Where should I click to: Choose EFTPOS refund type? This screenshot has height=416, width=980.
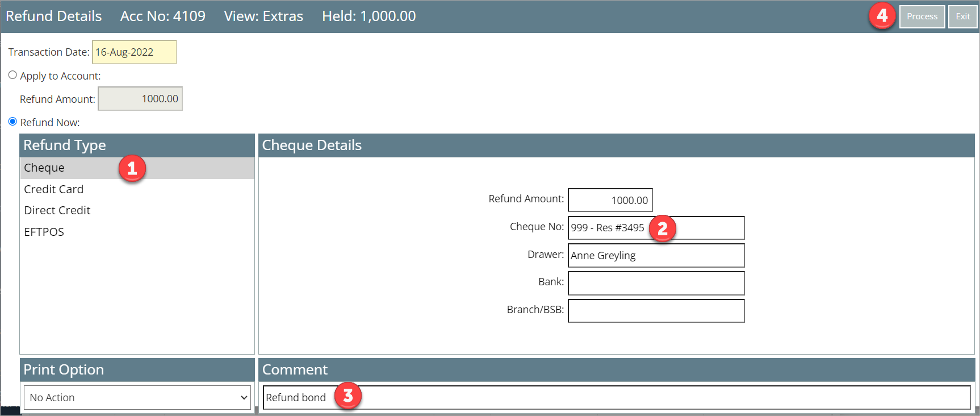pyautogui.click(x=44, y=232)
